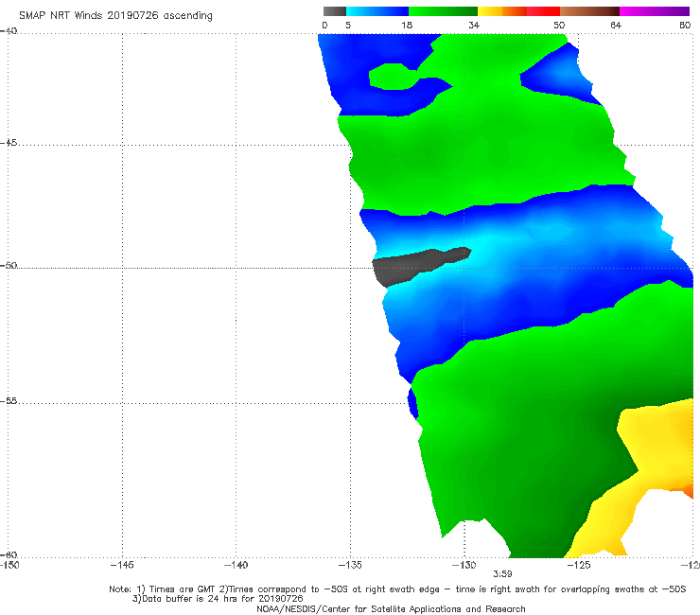Click the red segment of the color bar

[543, 11]
